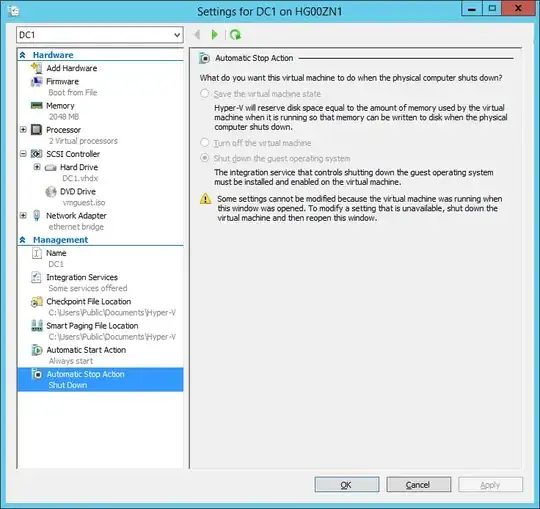Viewport: 540px width, 509px height.
Task: Maximize the Settings window
Action: point(492,9)
